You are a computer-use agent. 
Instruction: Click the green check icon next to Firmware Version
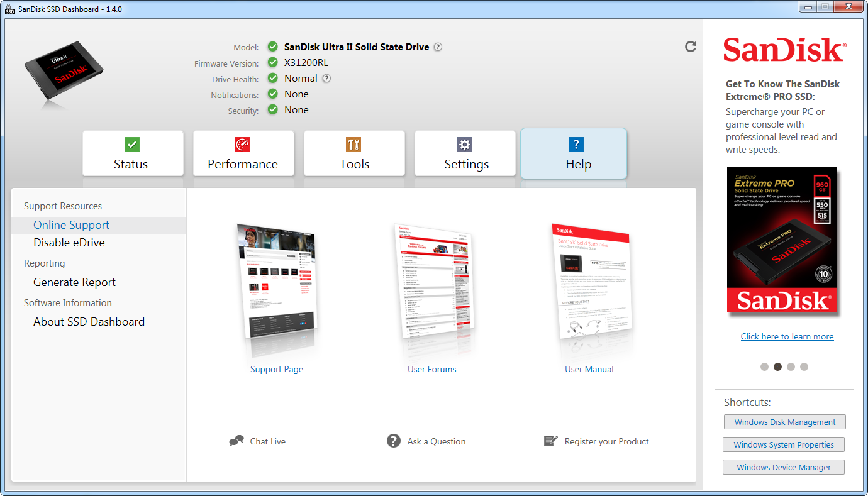272,62
